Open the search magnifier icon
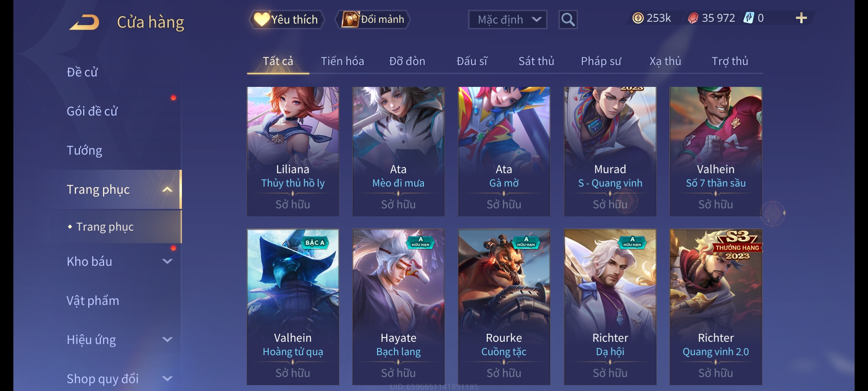 point(568,20)
